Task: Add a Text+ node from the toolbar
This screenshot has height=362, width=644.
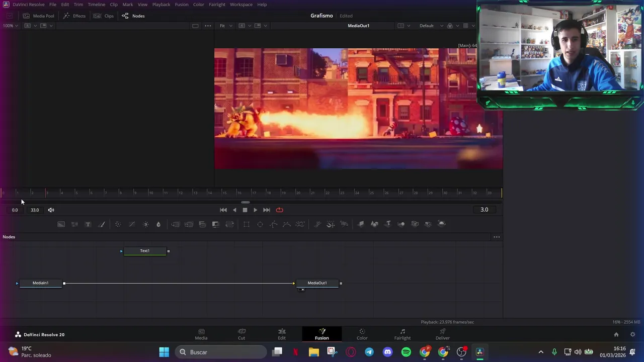Action: pos(88,224)
